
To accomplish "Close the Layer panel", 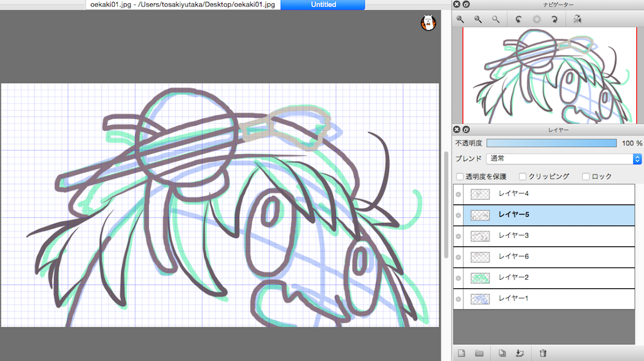I will click(x=457, y=130).
